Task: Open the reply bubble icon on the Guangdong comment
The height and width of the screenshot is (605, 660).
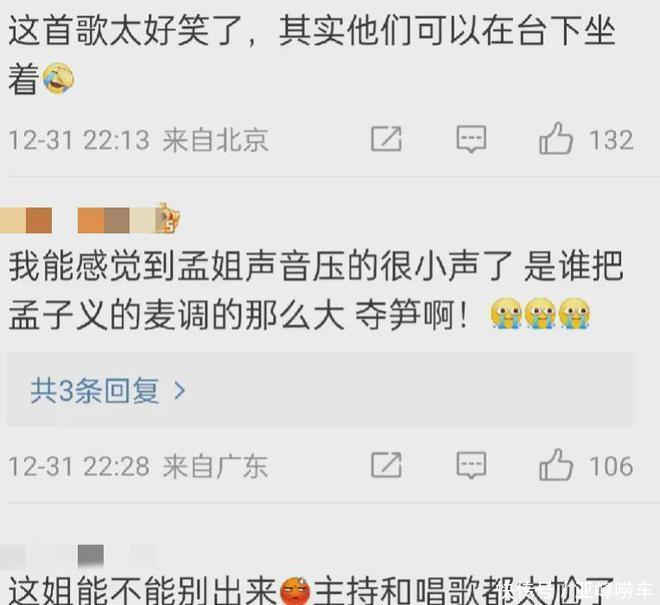Action: tap(471, 466)
